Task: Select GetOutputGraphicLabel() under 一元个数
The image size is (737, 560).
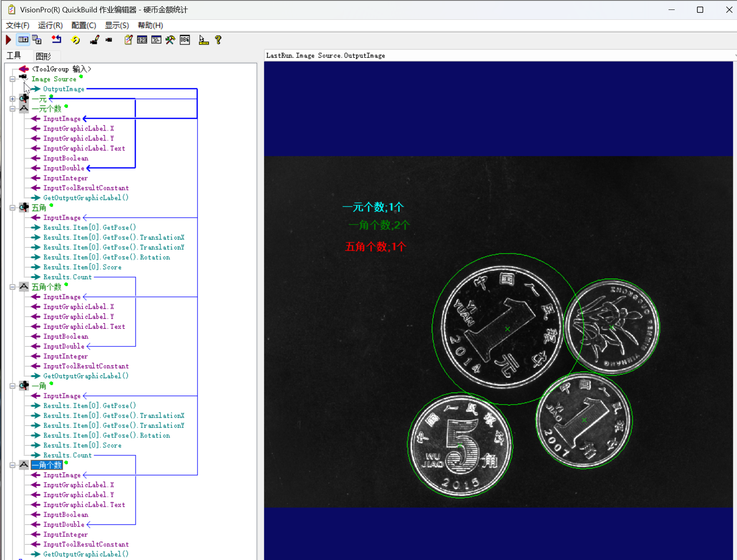Action: pyautogui.click(x=86, y=198)
